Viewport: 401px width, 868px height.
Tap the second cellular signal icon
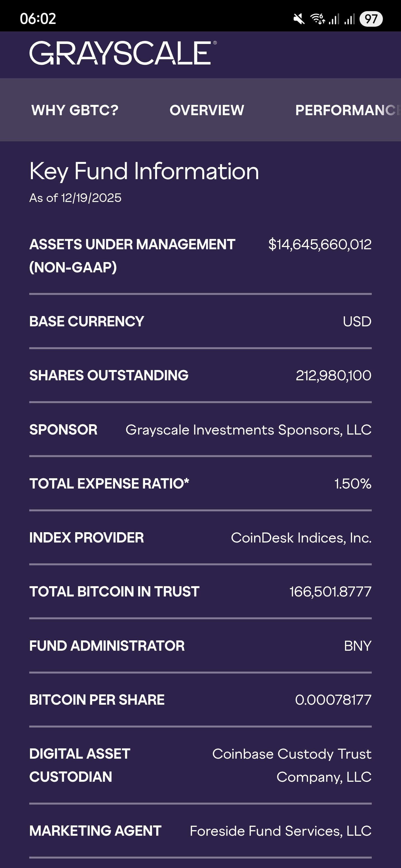pos(349,19)
